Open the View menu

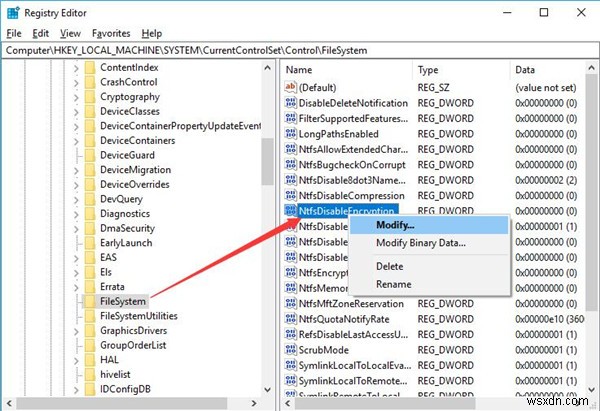(70, 34)
